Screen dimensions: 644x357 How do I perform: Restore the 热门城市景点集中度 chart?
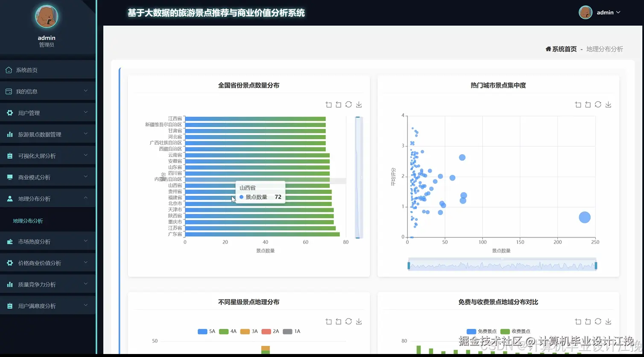598,105
